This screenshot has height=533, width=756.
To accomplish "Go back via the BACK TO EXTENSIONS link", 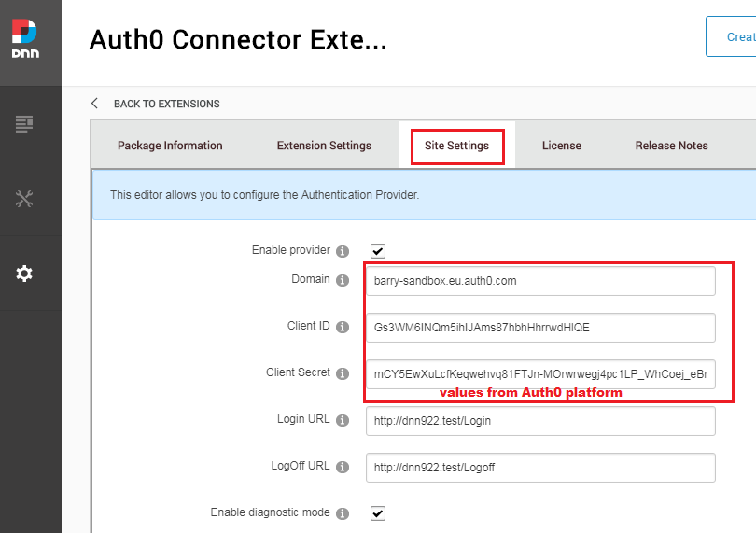I will click(x=167, y=104).
